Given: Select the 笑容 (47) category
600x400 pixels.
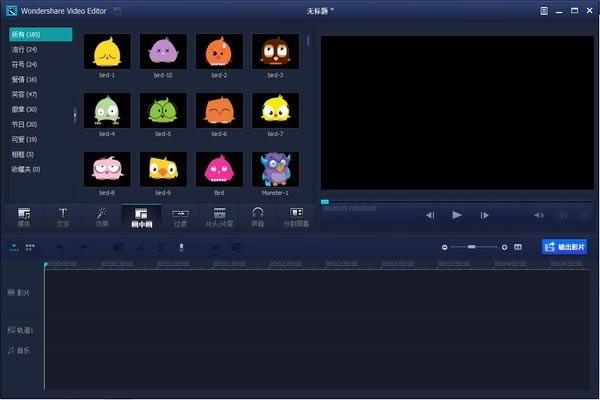Looking at the screenshot, I should (24, 94).
